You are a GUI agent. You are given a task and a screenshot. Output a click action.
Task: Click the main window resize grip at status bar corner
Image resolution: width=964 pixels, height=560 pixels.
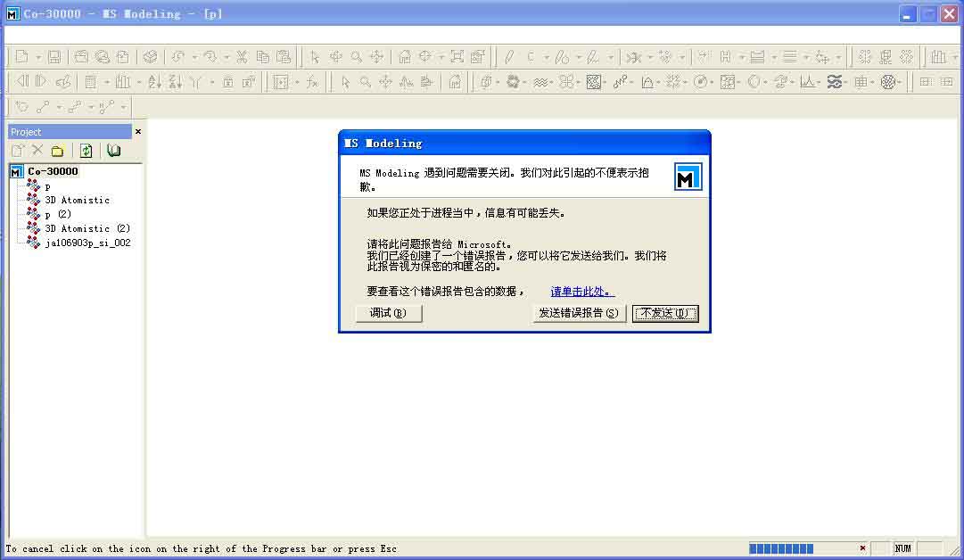(x=954, y=550)
